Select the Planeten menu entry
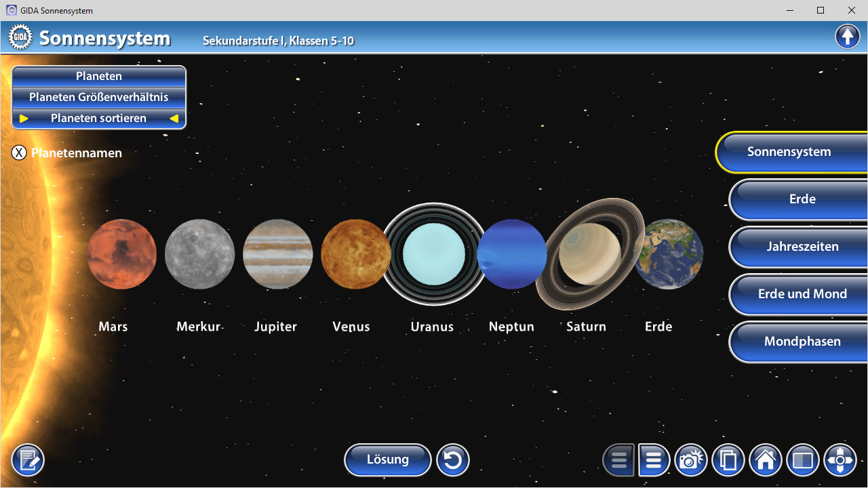868x488 pixels. (99, 76)
